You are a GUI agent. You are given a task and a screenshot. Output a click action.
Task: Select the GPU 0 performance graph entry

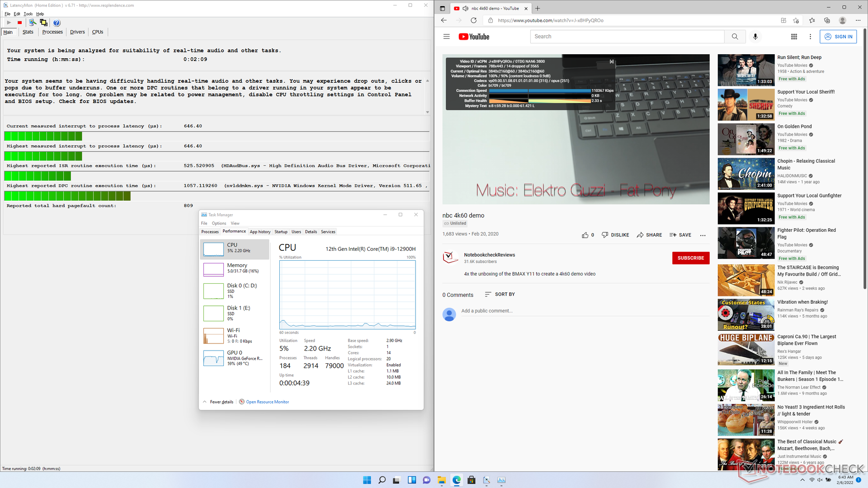[x=234, y=358]
